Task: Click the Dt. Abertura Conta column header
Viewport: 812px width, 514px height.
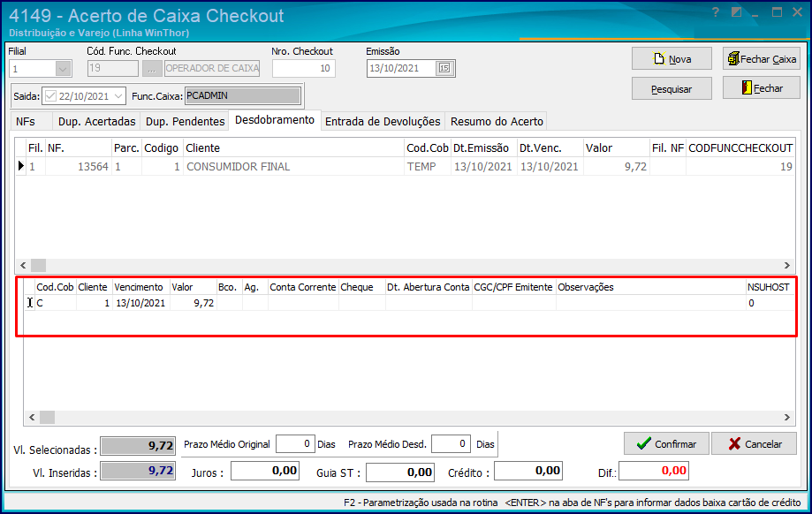Action: click(x=429, y=287)
